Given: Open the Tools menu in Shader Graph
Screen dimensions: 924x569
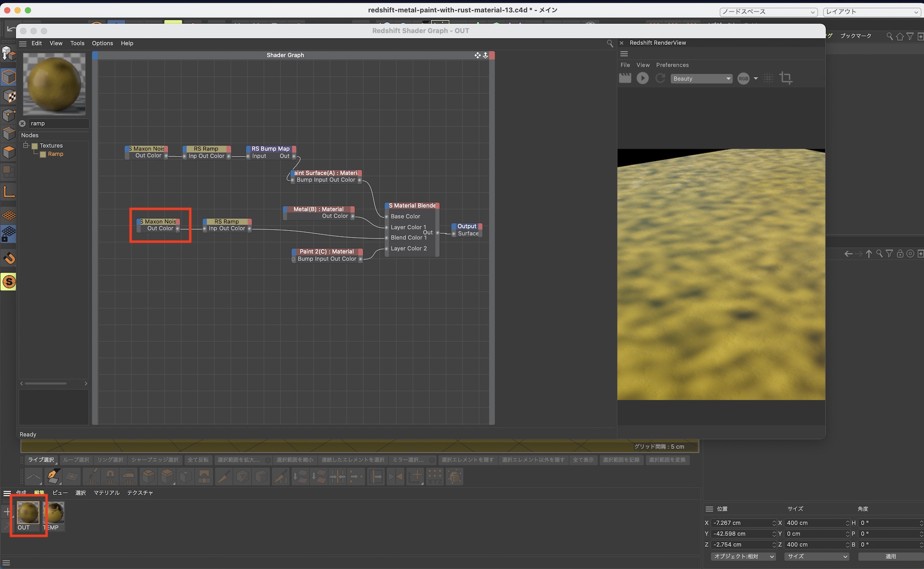Looking at the screenshot, I should tap(77, 43).
